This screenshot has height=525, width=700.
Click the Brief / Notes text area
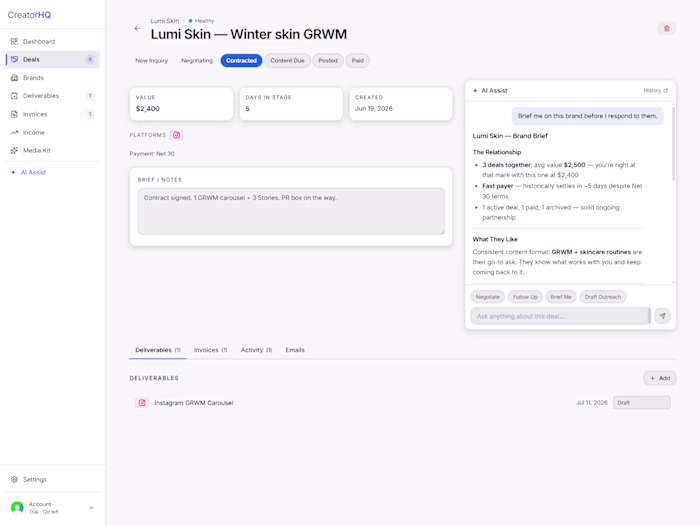pos(291,211)
